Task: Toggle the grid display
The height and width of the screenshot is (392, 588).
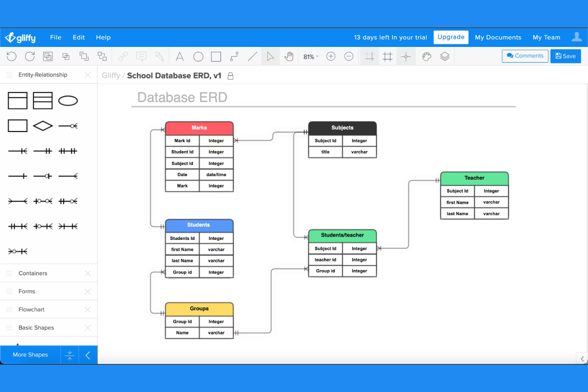Action: point(387,56)
